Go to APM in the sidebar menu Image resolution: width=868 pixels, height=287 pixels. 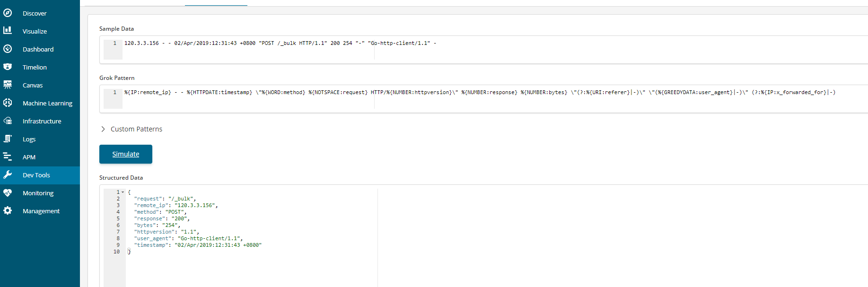click(x=29, y=157)
